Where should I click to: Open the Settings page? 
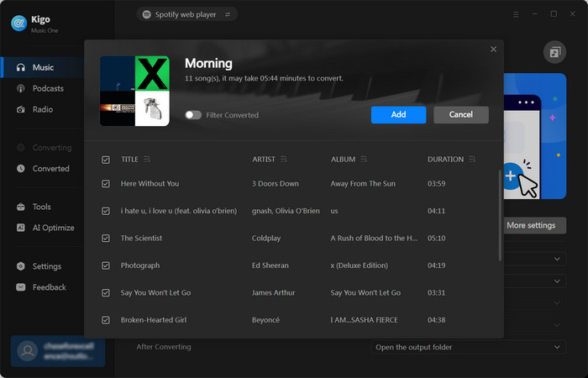click(x=46, y=266)
